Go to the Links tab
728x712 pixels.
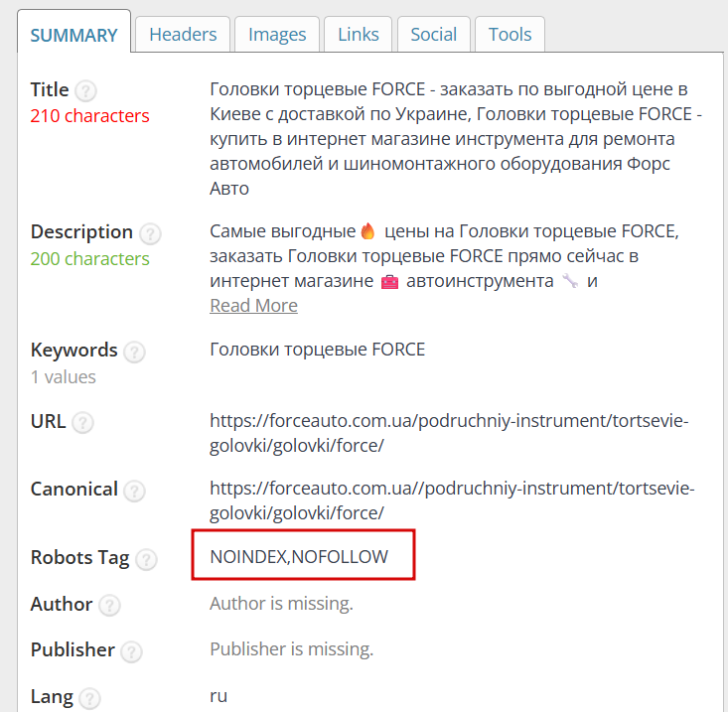tap(359, 35)
